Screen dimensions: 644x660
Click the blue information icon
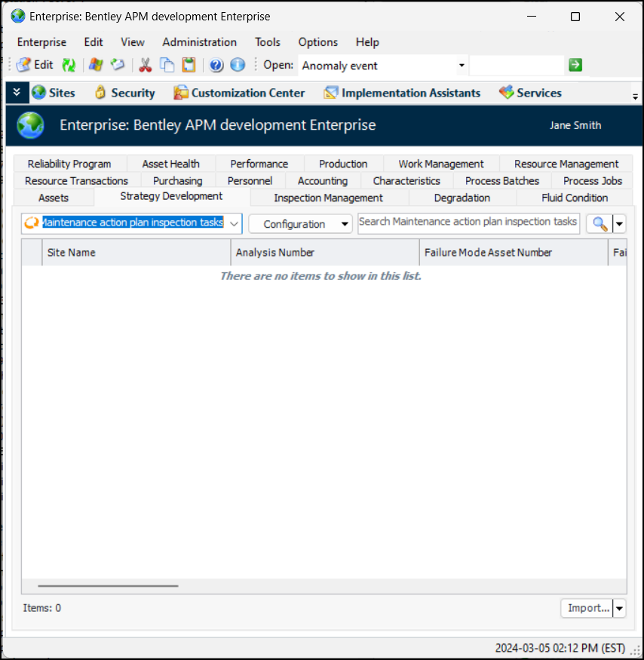(238, 65)
